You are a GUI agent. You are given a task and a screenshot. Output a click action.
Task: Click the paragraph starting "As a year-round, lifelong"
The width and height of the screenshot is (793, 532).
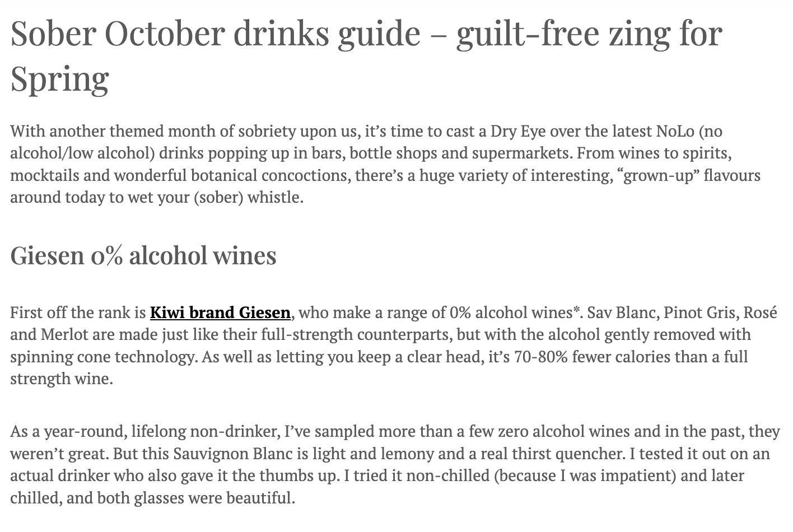tap(395, 465)
